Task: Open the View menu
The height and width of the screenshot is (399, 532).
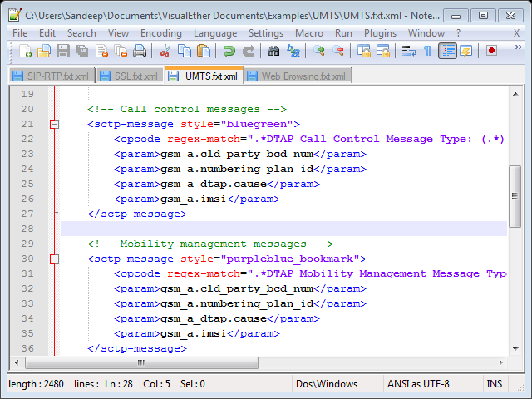Action: pos(118,33)
